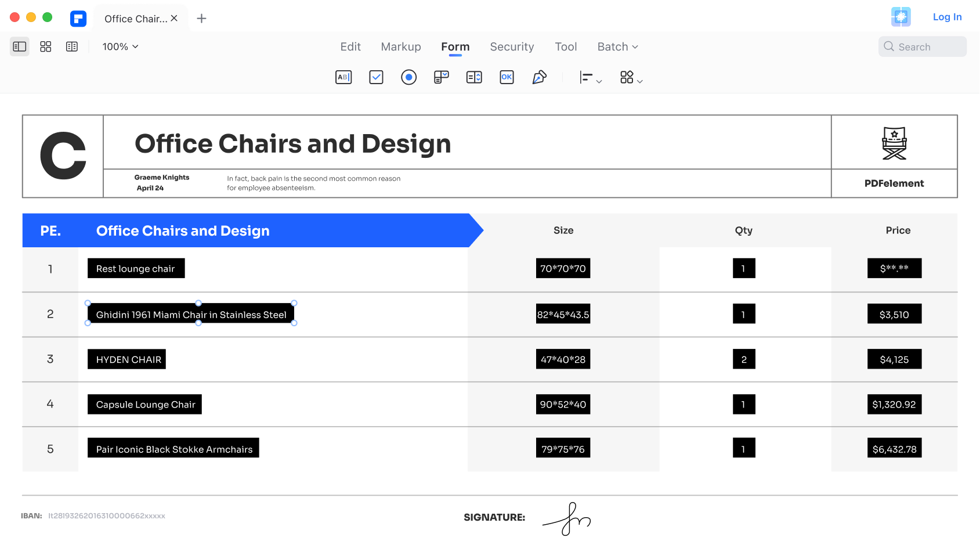Select the OK push button tool
The image size is (980, 559).
pos(507,77)
